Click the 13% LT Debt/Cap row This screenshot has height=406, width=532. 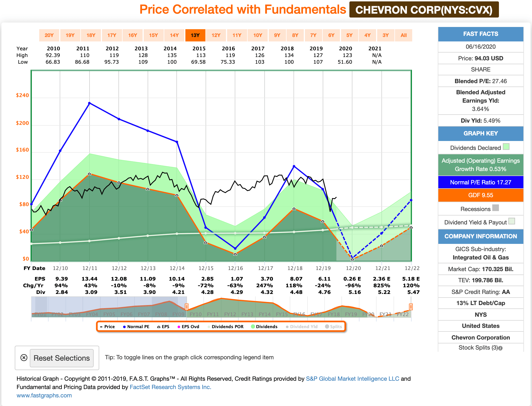tap(481, 303)
